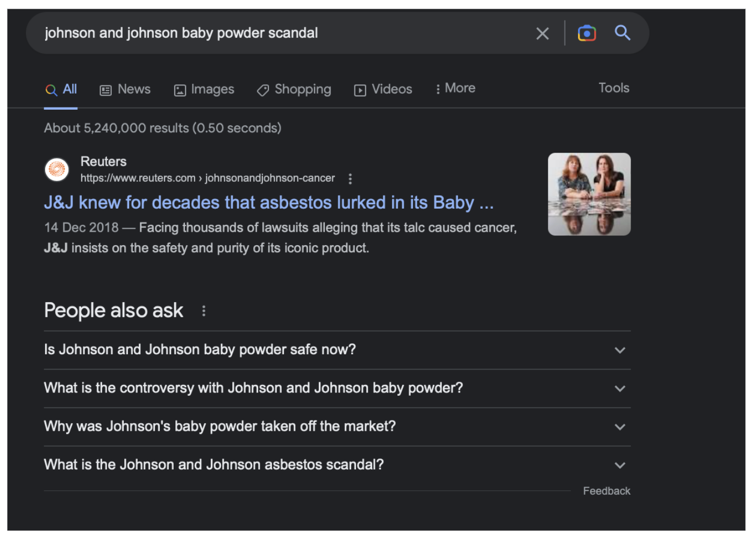756x542 pixels.
Task: Switch to the Images tab
Action: click(204, 89)
